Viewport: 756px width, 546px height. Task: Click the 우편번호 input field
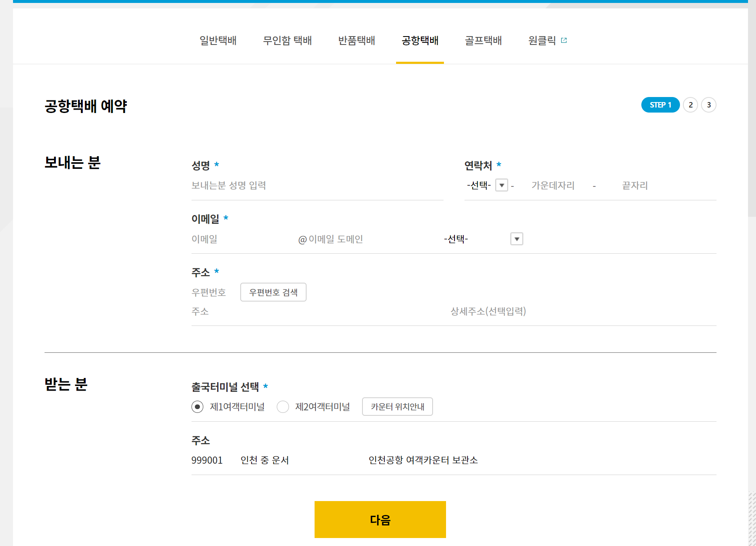(213, 292)
